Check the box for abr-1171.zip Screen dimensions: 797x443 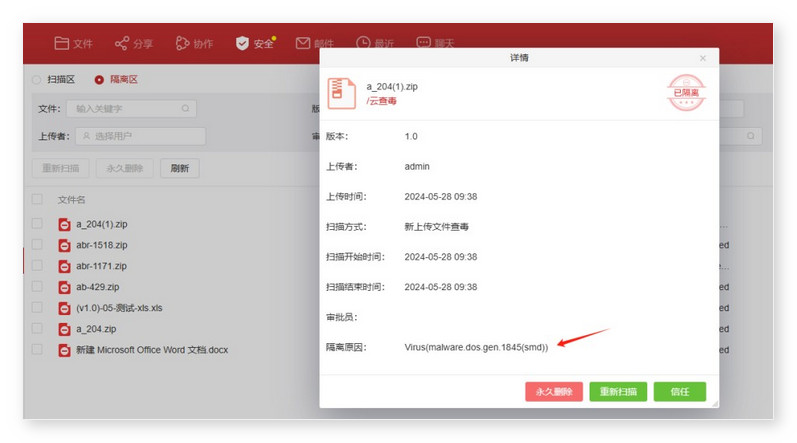pyautogui.click(x=37, y=265)
